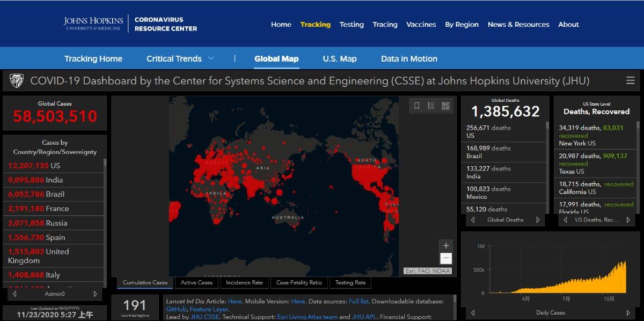Screen dimensions: 644x321
Task: Zoom out on the map
Action: pos(446,258)
